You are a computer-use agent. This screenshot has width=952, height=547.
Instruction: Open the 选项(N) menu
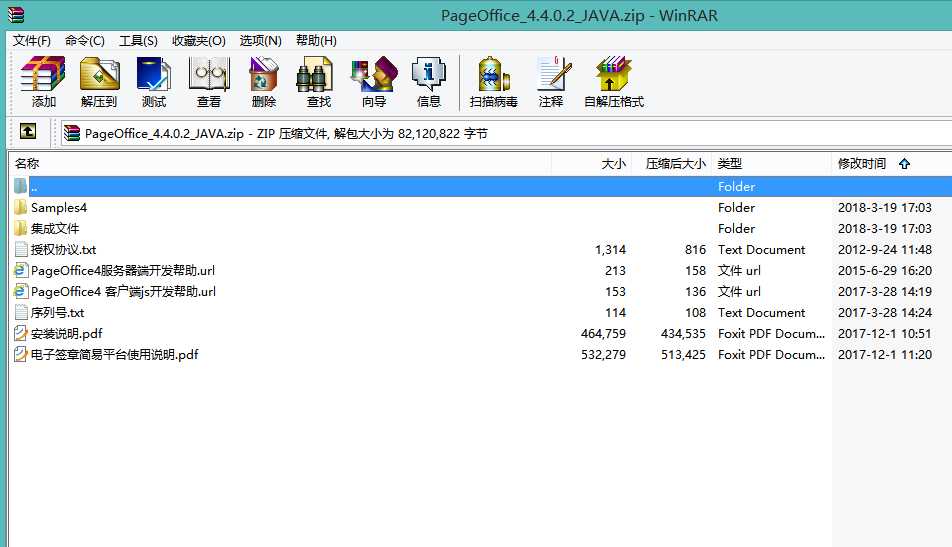260,41
